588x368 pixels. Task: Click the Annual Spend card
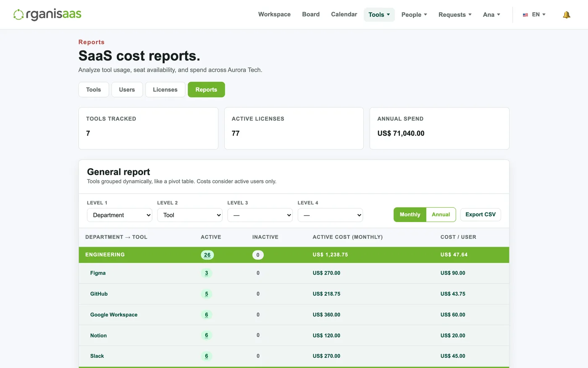pos(439,128)
